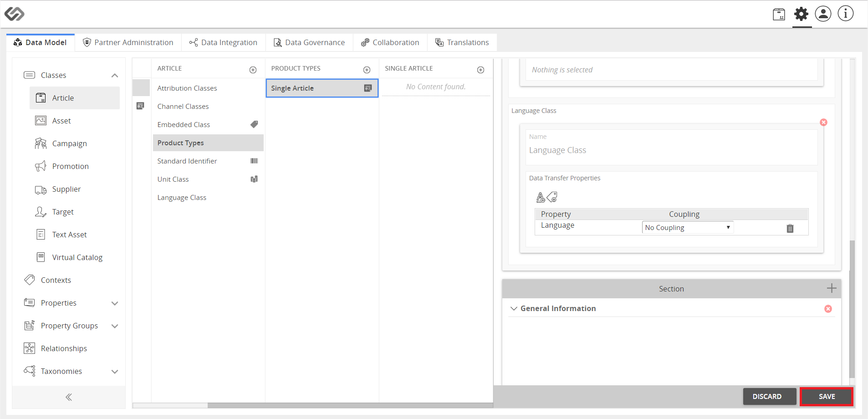Expand the Taxonomies section chevron

[115, 371]
